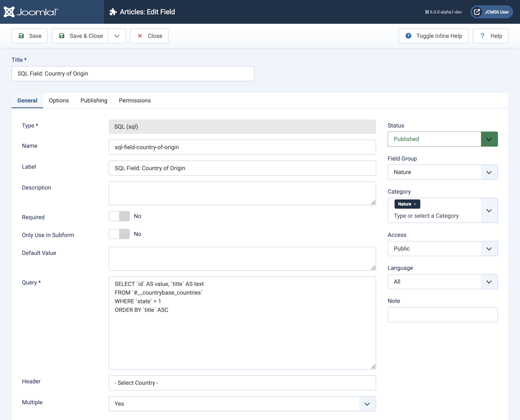520x420 pixels.
Task: Click Toggle Inline Help question icon
Action: 408,36
